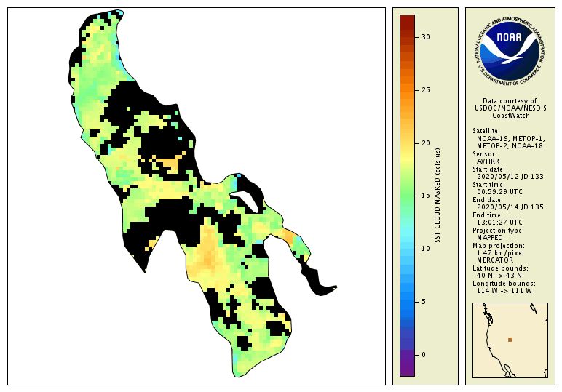
Task: Click the 'End time:' label
Action: pyautogui.click(x=488, y=215)
